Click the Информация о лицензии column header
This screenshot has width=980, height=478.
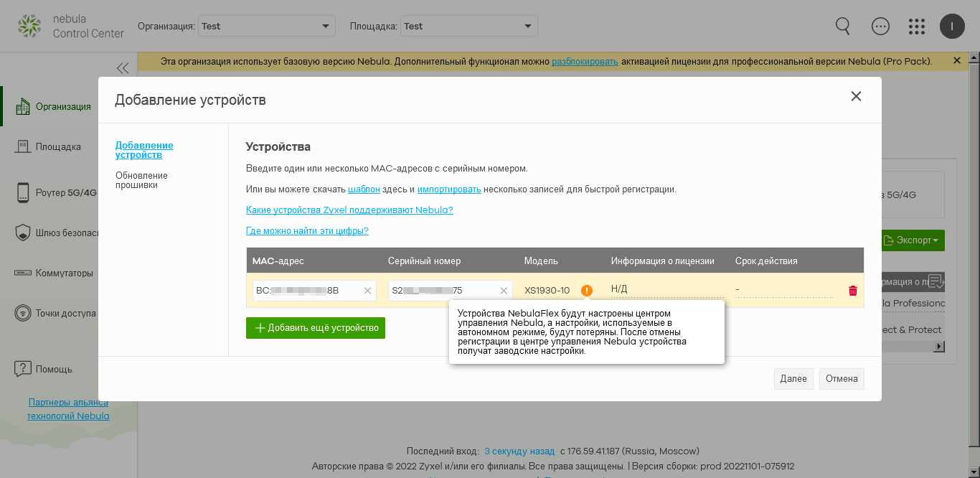pyautogui.click(x=662, y=261)
